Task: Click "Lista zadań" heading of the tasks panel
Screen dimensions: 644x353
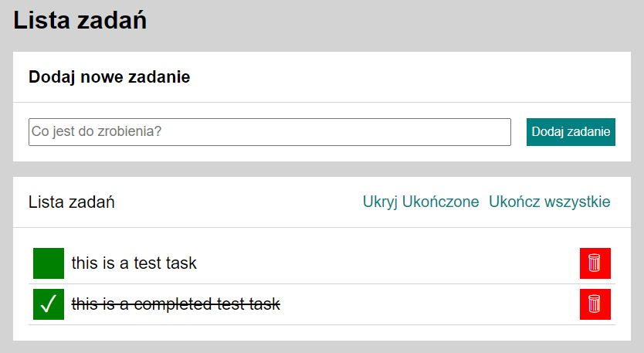Action: click(72, 202)
